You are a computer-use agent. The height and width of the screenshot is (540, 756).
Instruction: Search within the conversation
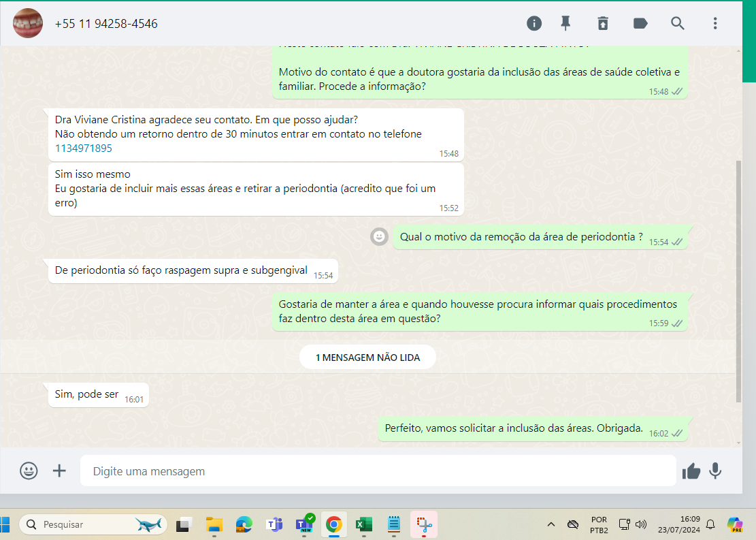coord(678,23)
